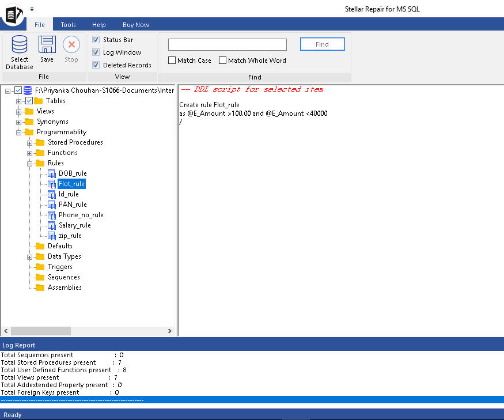Click the Views folder icon

(x=29, y=111)
